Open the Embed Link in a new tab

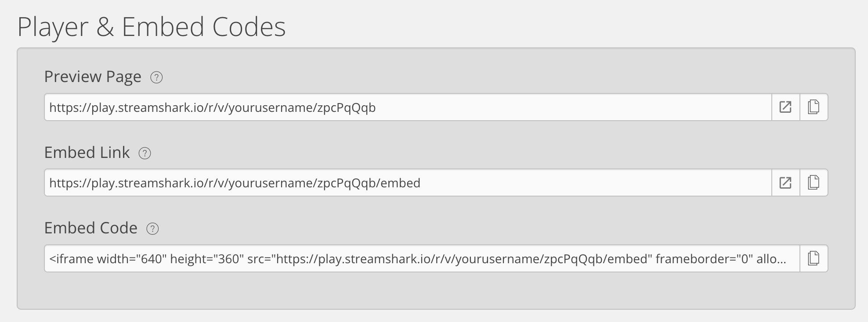(x=785, y=182)
